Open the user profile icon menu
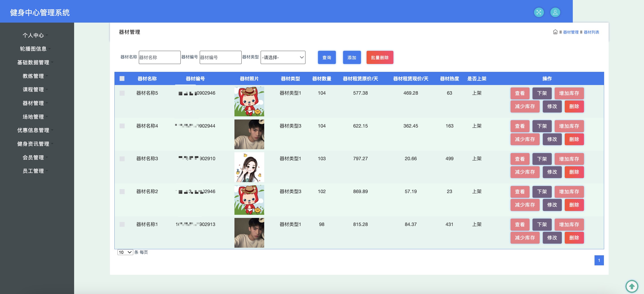 click(555, 12)
